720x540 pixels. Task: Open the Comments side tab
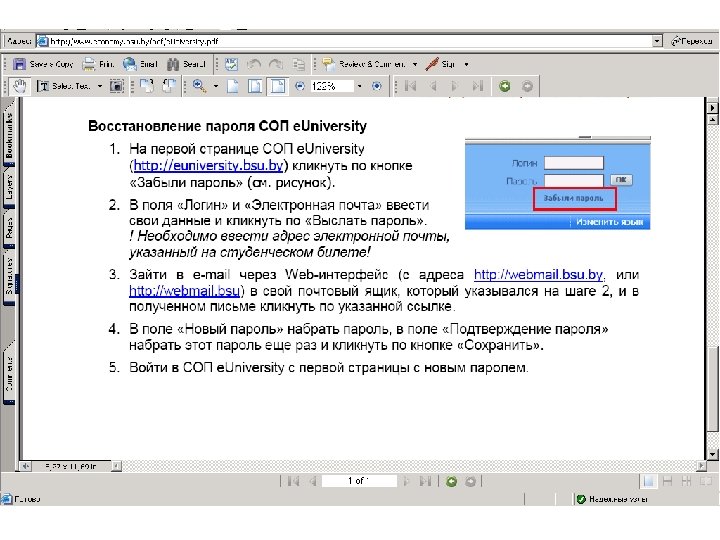point(9,374)
